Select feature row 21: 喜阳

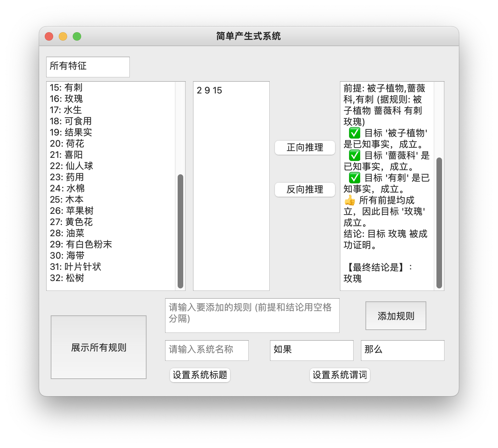(66, 155)
